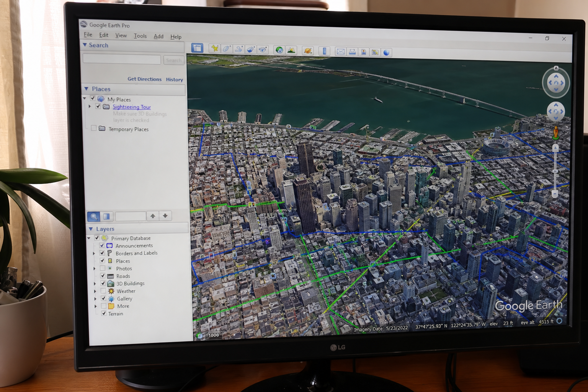Image resolution: width=588 pixels, height=392 pixels.
Task: Enable the Photos layer checkbox
Action: [103, 268]
